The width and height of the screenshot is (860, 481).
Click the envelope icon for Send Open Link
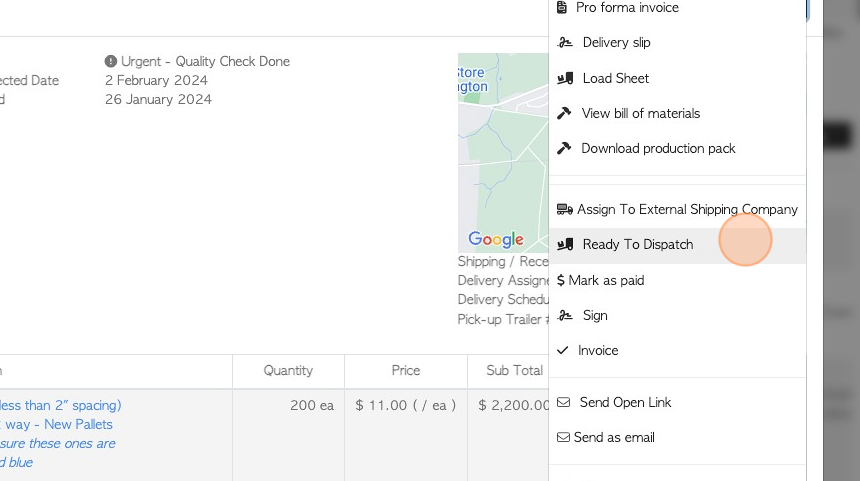(564, 402)
